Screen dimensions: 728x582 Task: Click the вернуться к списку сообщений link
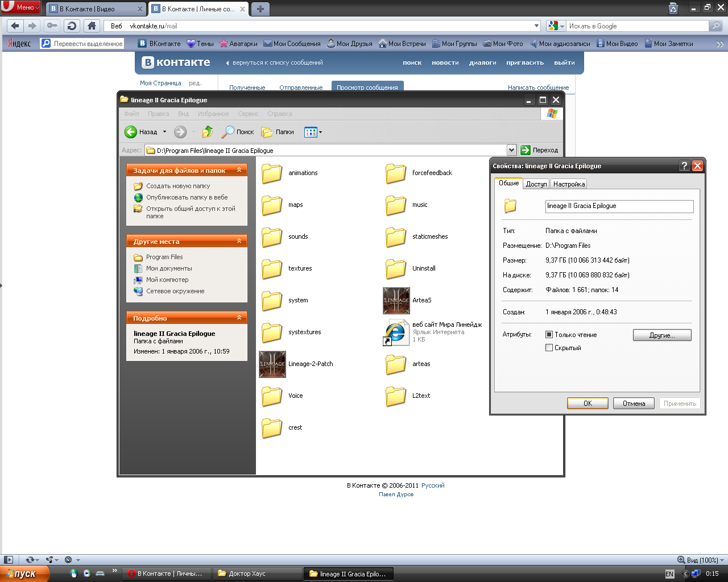coord(278,63)
